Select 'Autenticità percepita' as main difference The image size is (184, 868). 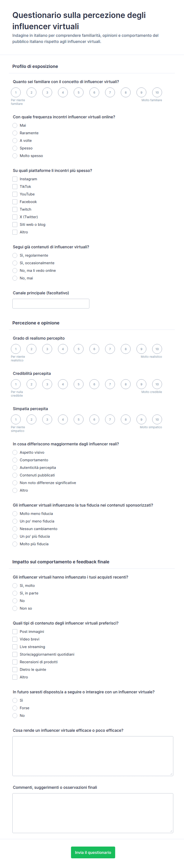pos(15,468)
